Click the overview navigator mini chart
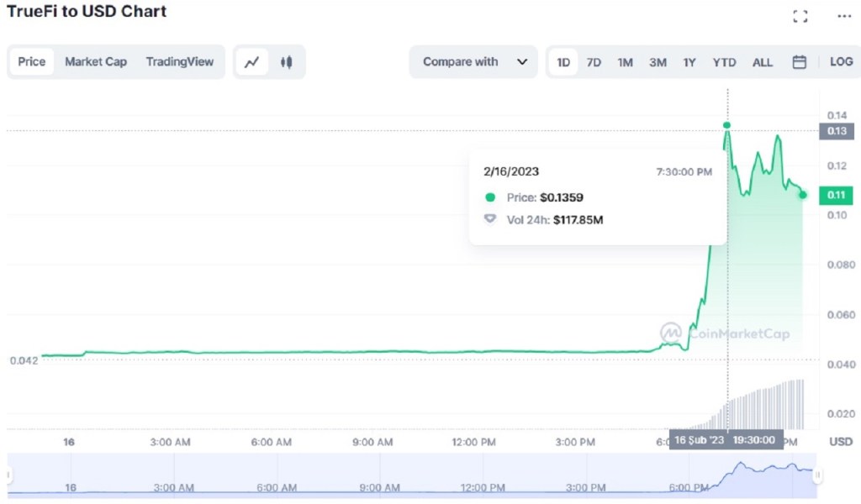The width and height of the screenshot is (861, 504). tap(412, 475)
